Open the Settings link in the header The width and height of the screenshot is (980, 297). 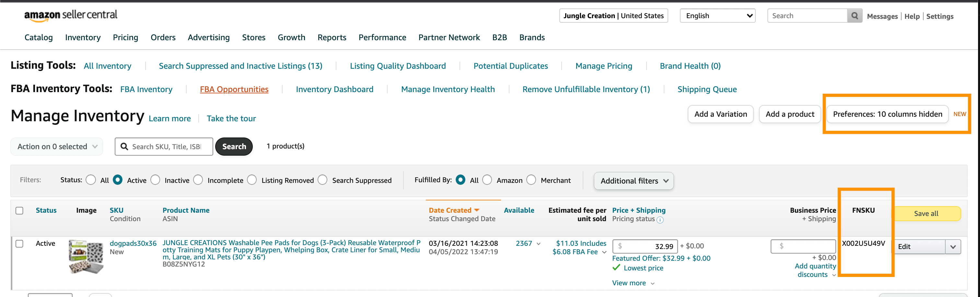(940, 16)
